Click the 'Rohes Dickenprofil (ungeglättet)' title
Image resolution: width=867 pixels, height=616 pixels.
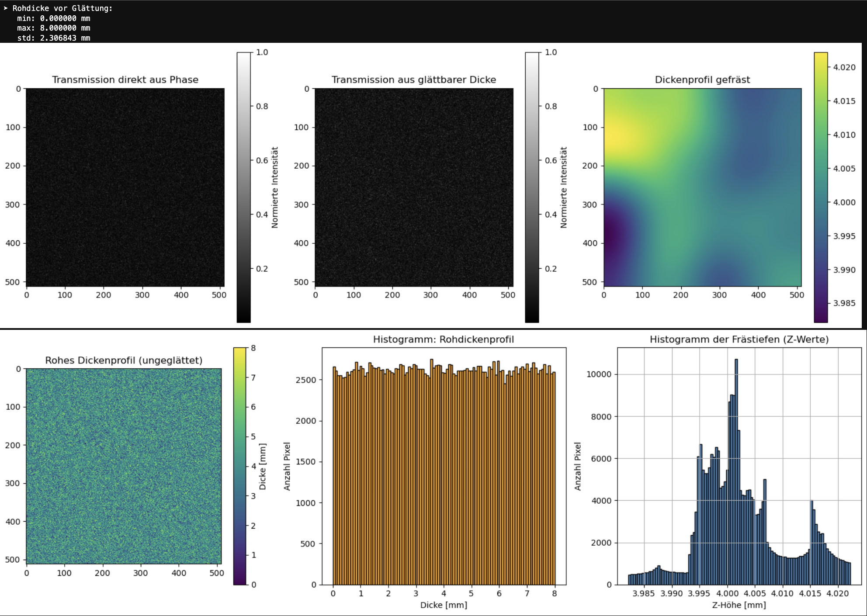124,360
